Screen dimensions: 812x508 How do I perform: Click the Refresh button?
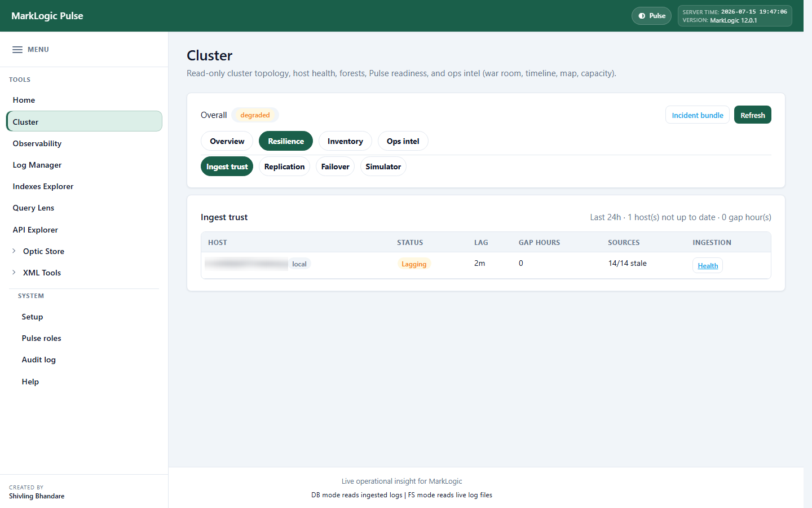pyautogui.click(x=753, y=115)
